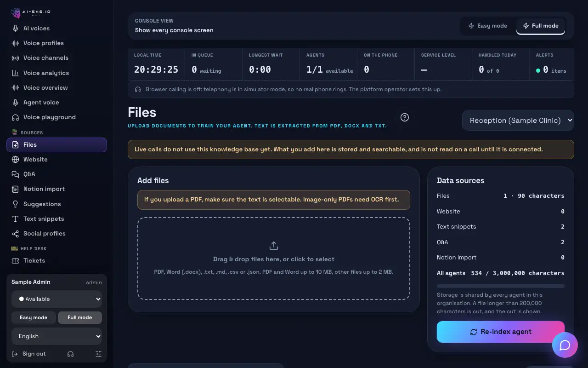Click the storage usage progress bar
Screen dimensions: 588x368
501,286
